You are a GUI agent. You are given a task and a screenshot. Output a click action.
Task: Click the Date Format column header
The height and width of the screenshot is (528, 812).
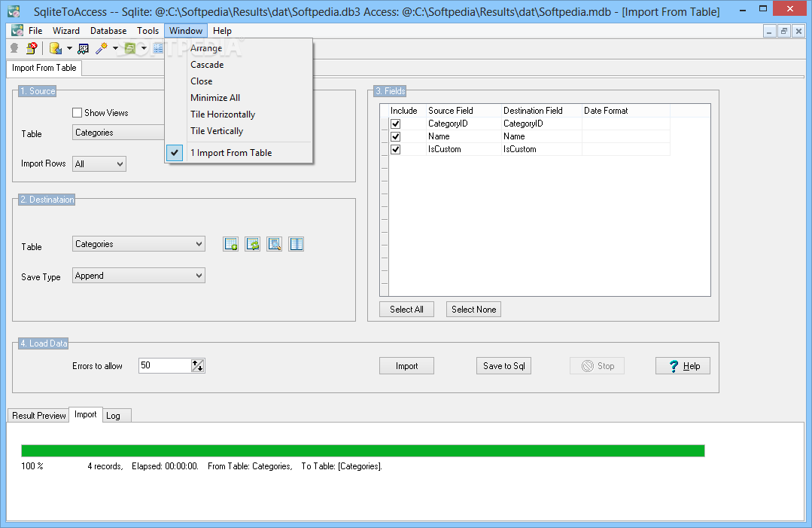[626, 111]
